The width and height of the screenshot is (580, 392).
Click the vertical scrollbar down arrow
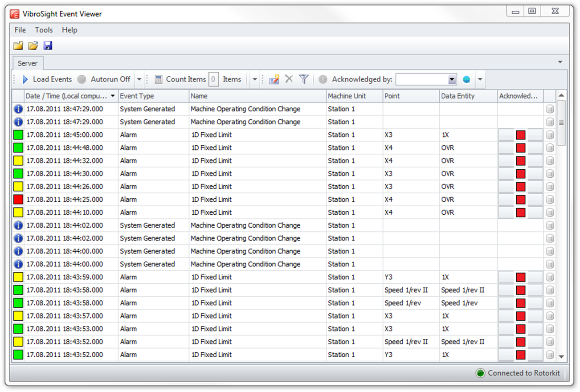tap(561, 356)
